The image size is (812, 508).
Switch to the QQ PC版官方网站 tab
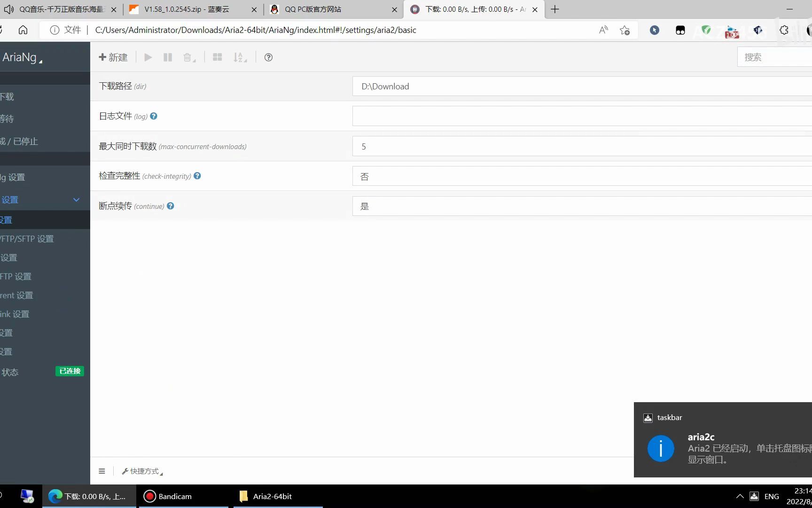[x=334, y=9]
